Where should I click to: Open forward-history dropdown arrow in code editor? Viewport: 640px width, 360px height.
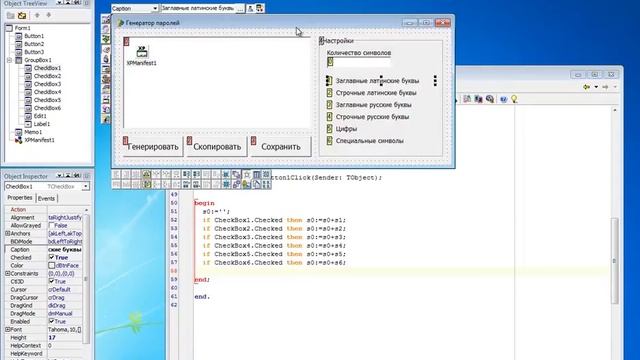pyautogui.click(x=615, y=87)
